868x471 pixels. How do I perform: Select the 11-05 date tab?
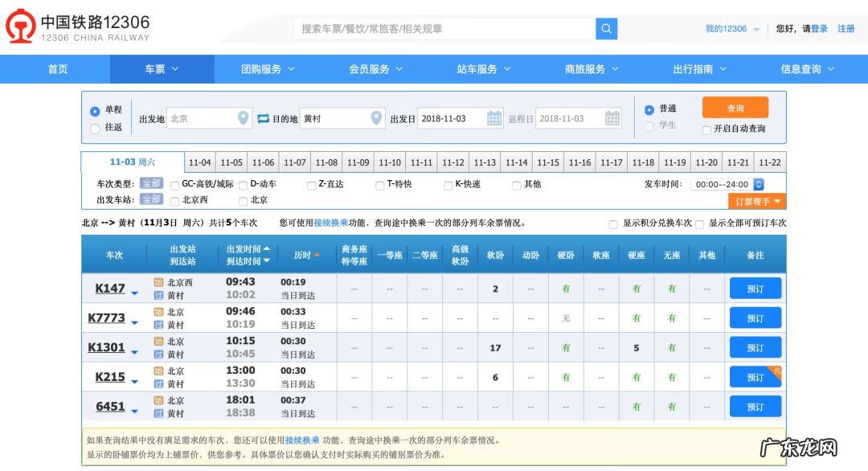click(231, 162)
